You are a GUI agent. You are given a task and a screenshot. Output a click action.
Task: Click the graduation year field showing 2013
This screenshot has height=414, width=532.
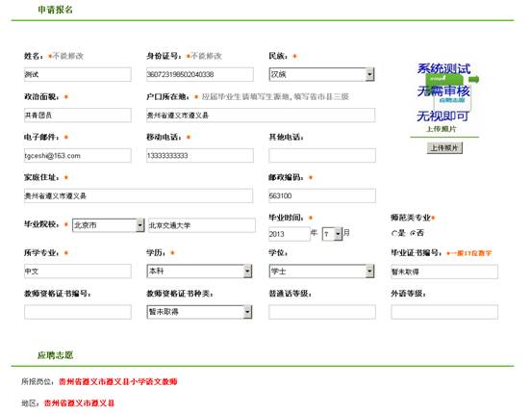coord(289,234)
